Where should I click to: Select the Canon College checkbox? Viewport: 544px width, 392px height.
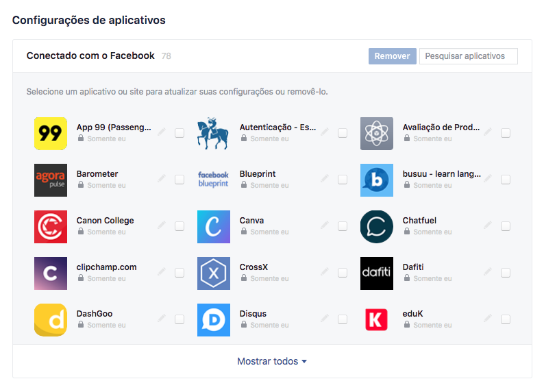[x=180, y=226]
